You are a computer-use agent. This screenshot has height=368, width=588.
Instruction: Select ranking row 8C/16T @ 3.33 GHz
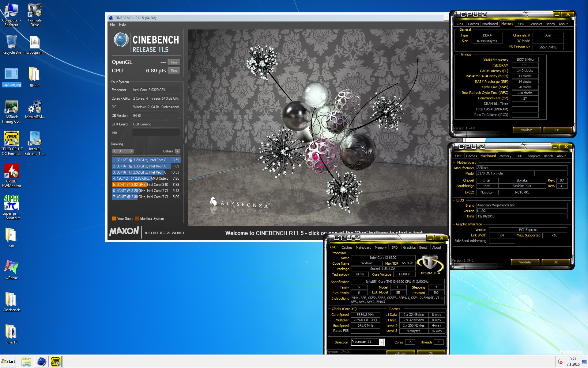click(x=146, y=166)
